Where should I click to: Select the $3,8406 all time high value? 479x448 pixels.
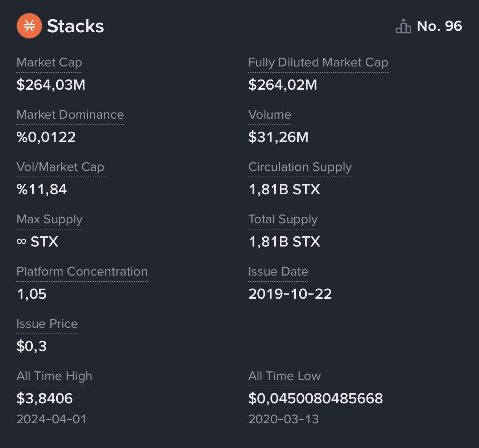click(45, 398)
